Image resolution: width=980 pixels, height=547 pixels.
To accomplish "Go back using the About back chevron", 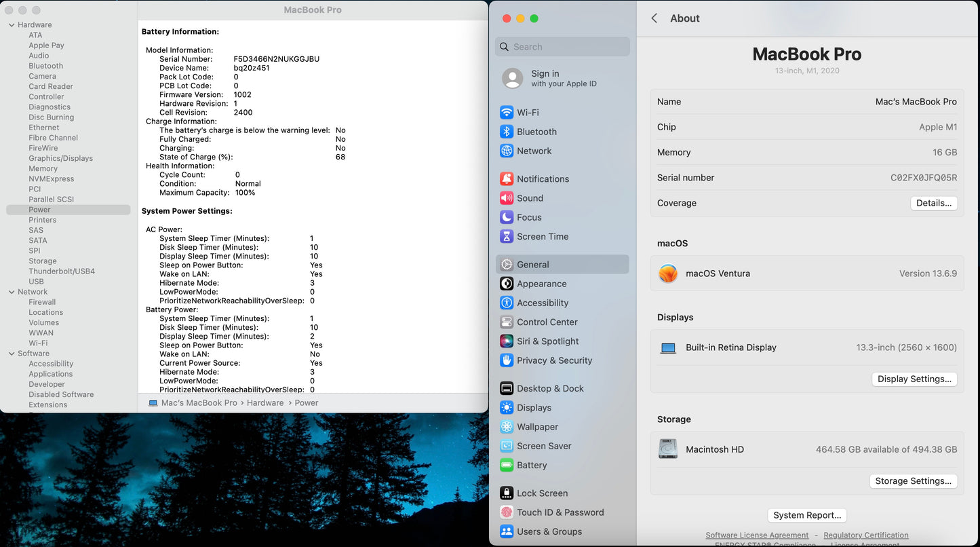I will click(654, 18).
